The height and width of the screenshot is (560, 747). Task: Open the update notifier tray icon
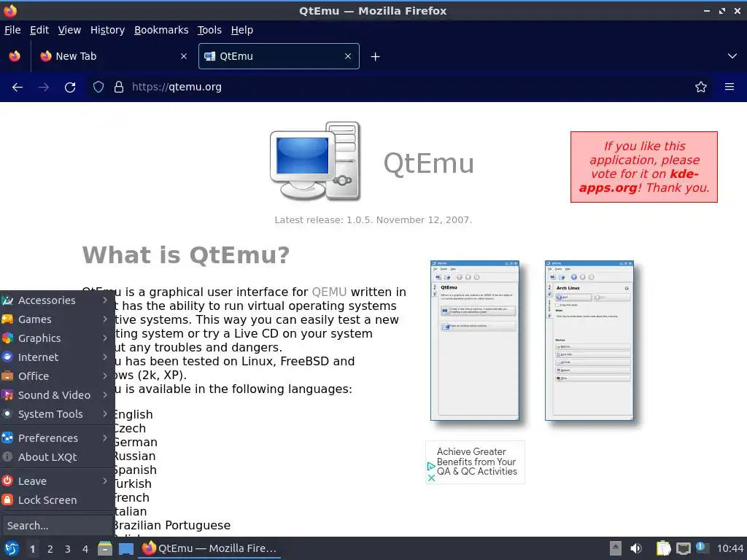pyautogui.click(x=702, y=548)
